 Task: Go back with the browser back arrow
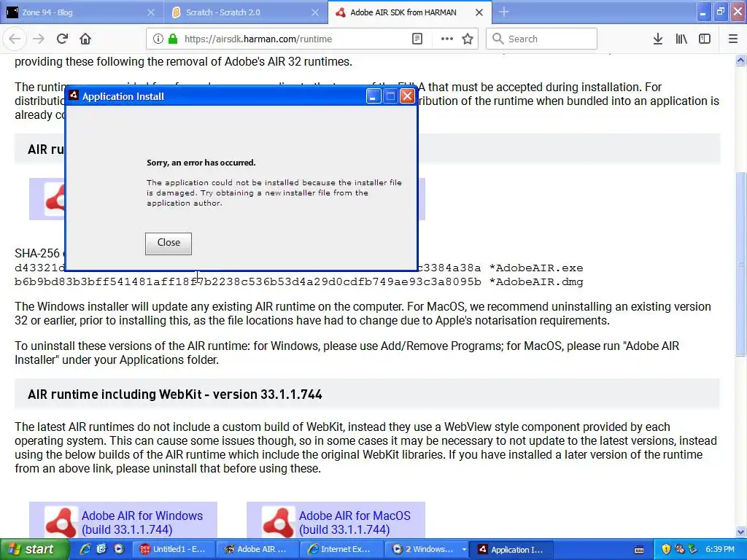coord(15,39)
